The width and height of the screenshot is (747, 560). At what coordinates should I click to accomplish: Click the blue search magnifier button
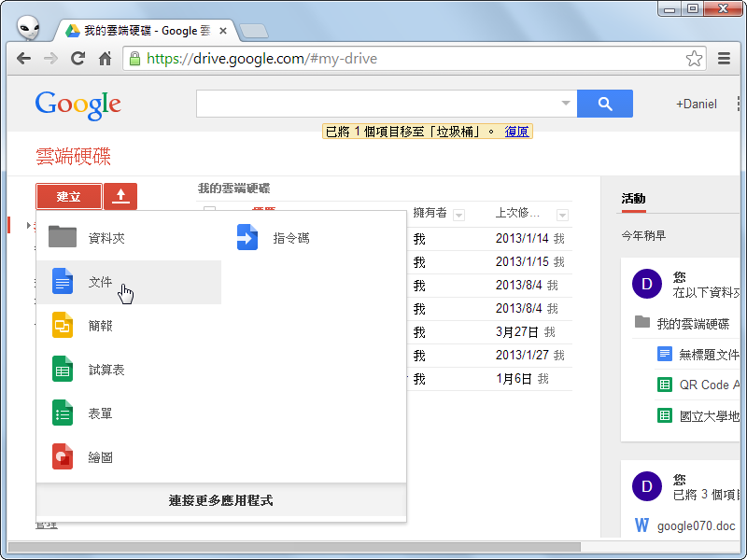pos(605,104)
